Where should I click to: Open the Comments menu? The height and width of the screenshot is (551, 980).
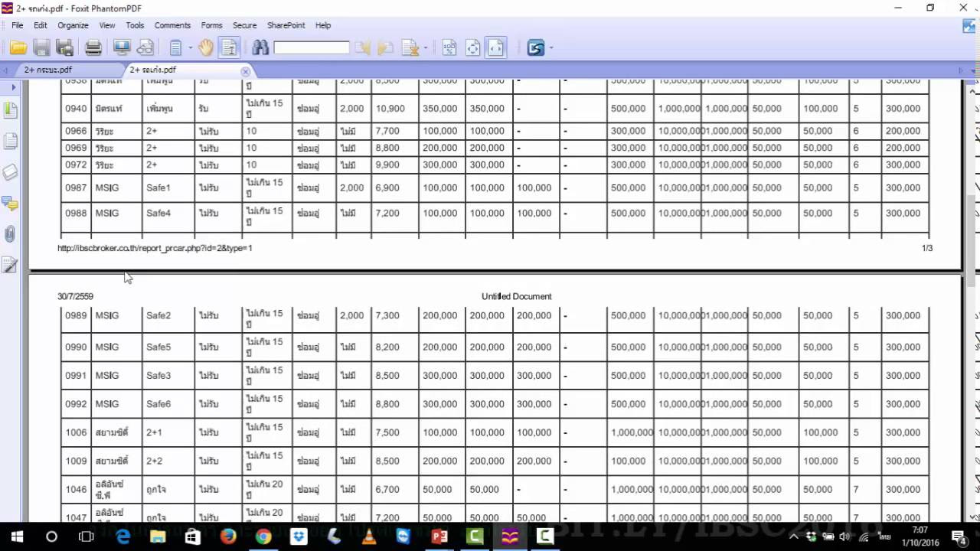tap(172, 25)
